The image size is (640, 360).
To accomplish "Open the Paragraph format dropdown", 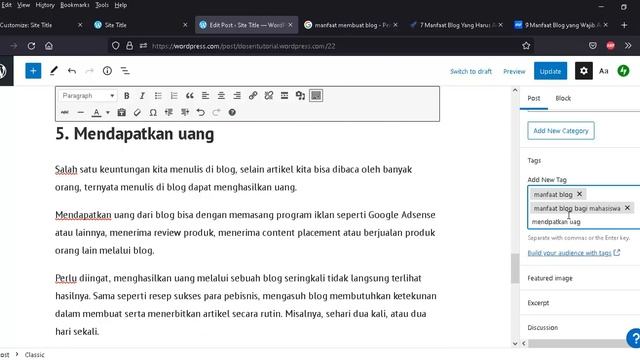I will (88, 96).
